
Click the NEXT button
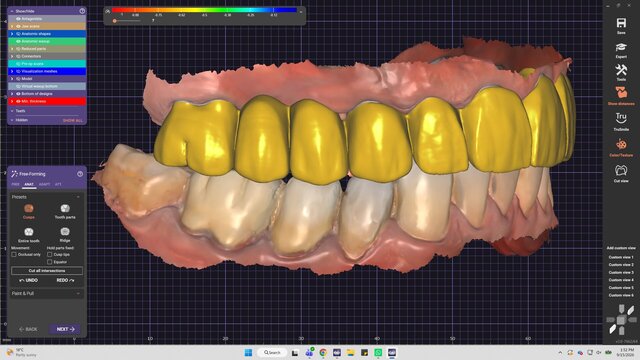[x=65, y=329]
